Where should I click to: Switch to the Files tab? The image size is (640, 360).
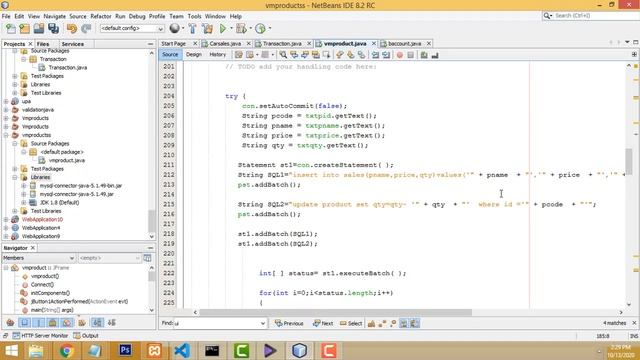(x=43, y=44)
